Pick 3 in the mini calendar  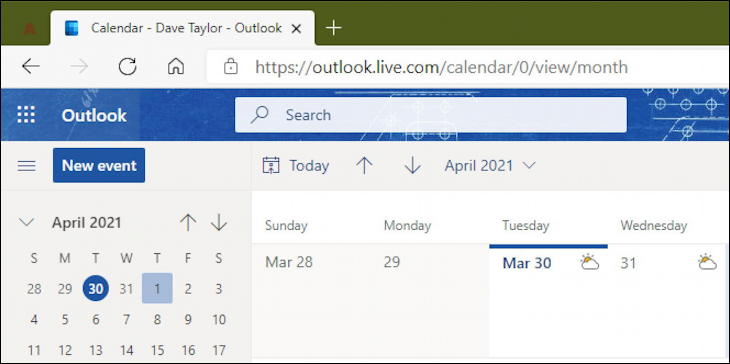218,289
